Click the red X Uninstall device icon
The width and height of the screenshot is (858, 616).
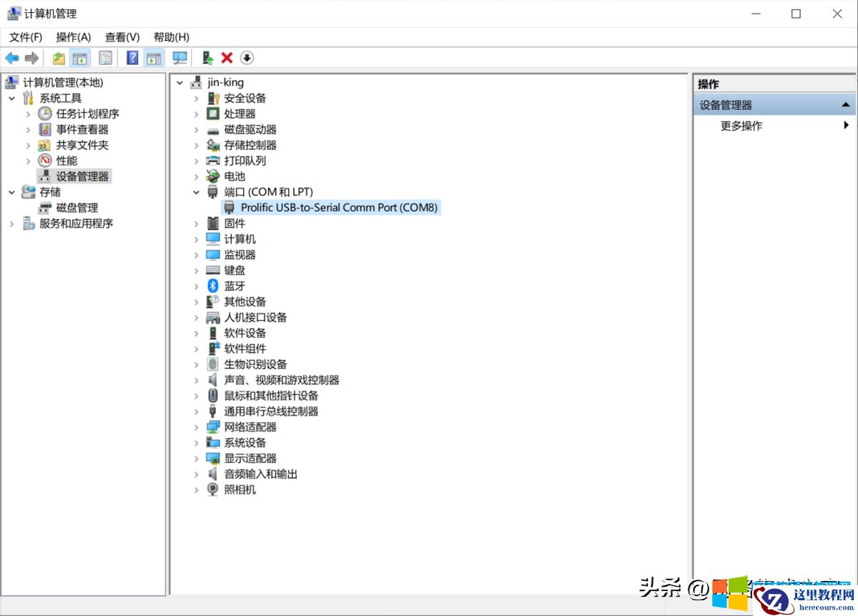[227, 58]
